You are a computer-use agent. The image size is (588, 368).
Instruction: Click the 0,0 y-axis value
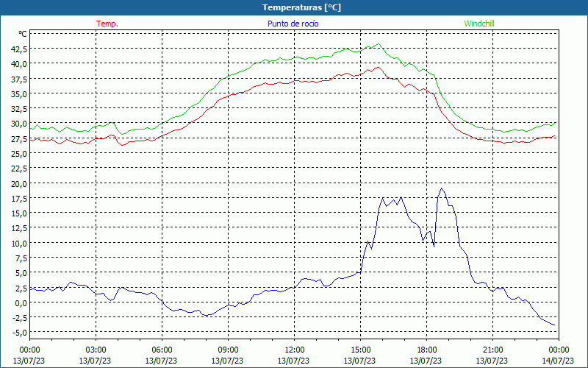pyautogui.click(x=21, y=302)
